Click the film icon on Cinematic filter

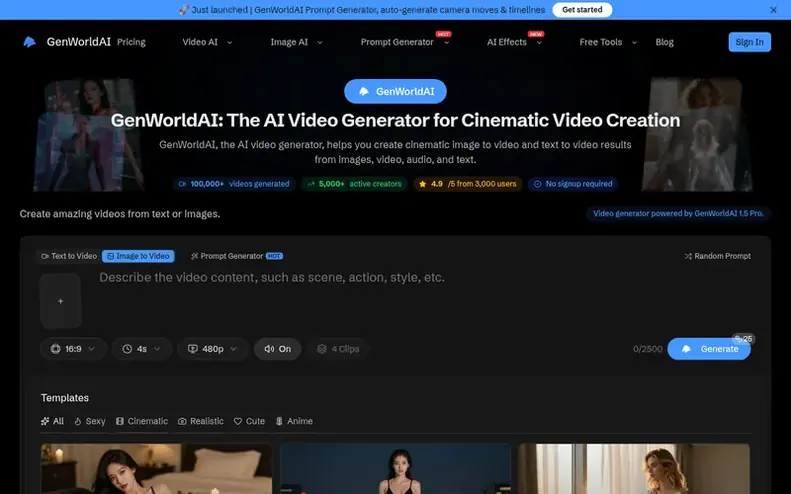[x=120, y=421]
